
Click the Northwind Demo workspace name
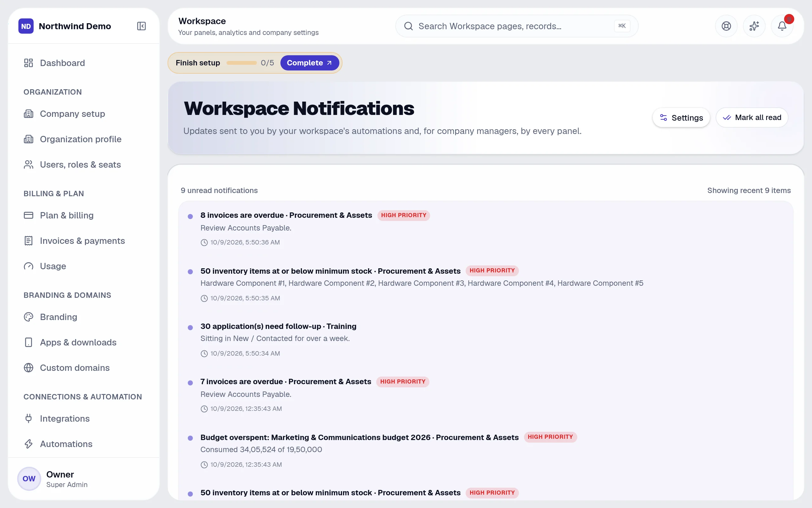tap(75, 26)
